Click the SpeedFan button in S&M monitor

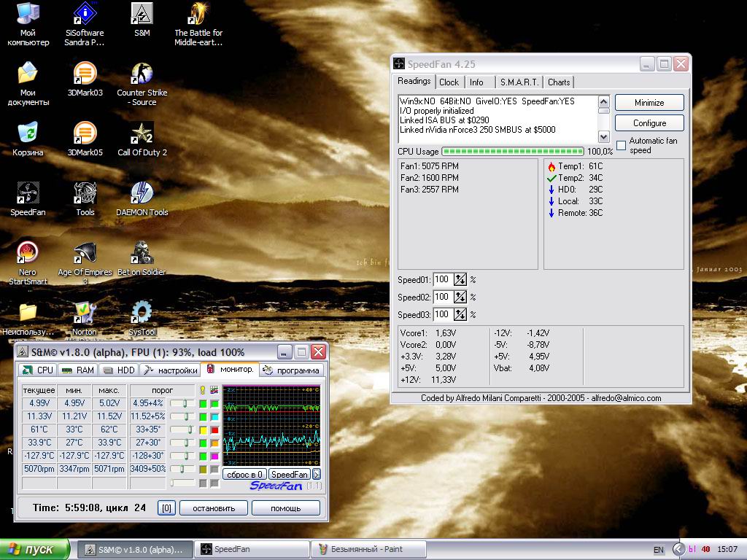pos(289,474)
